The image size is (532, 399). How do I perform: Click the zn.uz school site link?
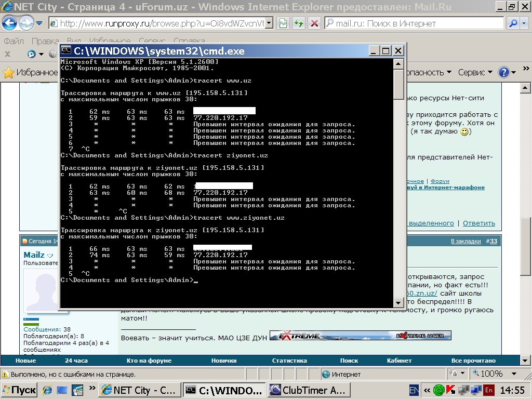pos(421,294)
